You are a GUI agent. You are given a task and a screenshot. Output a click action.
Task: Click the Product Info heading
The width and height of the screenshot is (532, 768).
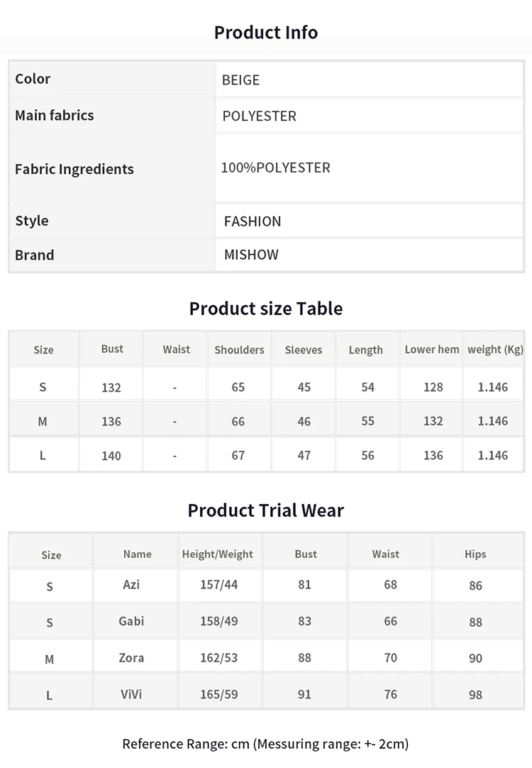266,33
